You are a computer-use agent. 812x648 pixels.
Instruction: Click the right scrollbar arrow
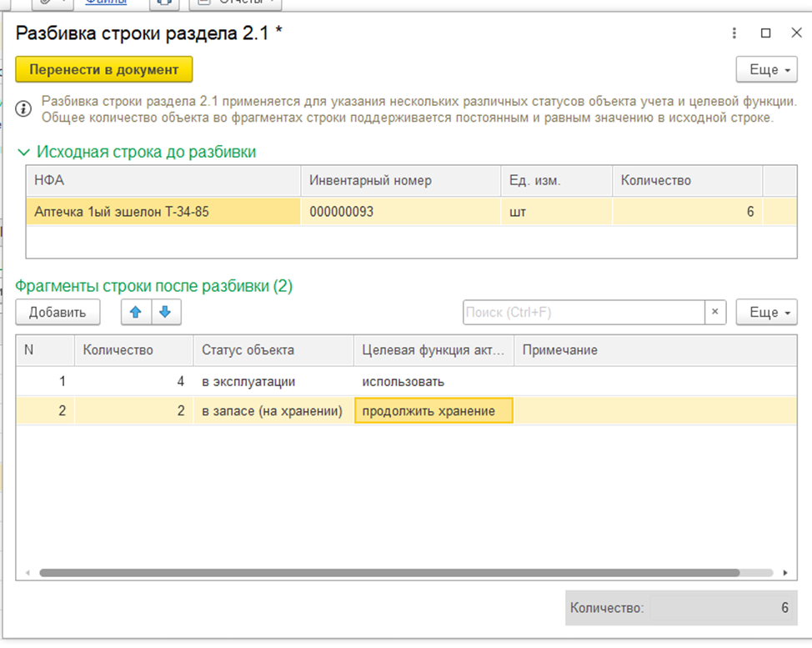tap(785, 572)
